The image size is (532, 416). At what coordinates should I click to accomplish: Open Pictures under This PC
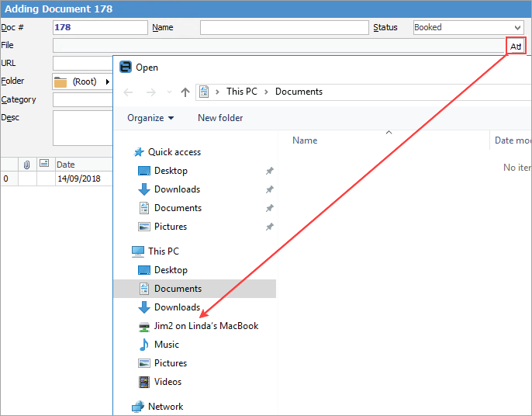(x=171, y=363)
